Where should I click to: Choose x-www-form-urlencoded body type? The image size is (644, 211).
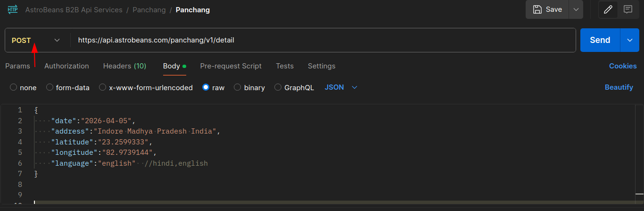[102, 87]
